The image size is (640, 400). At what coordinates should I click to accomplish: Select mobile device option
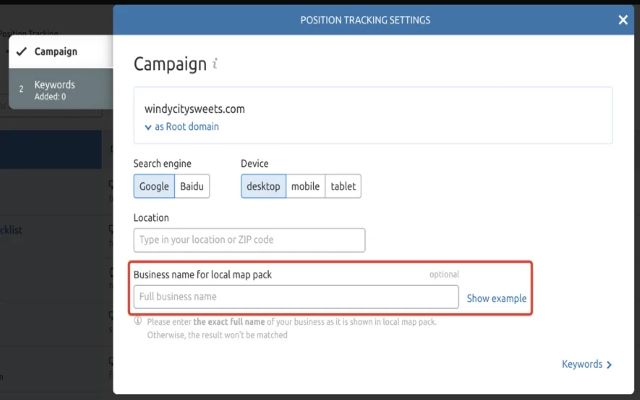pos(305,186)
